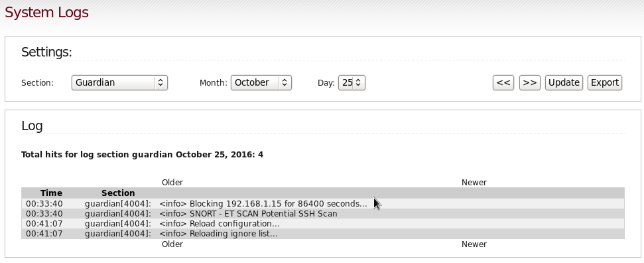Click the arrow icon on the Section combo box
The width and height of the screenshot is (644, 263).
pos(161,83)
